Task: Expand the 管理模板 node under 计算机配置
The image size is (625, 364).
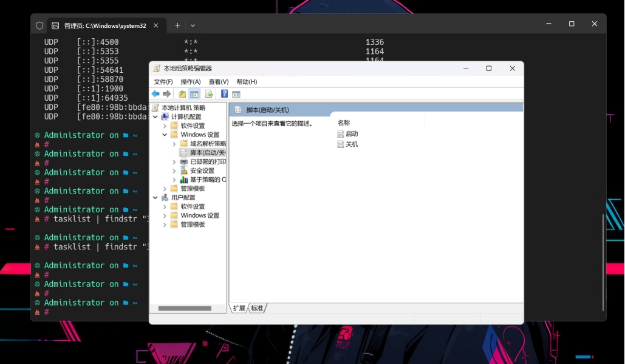Action: (x=164, y=188)
